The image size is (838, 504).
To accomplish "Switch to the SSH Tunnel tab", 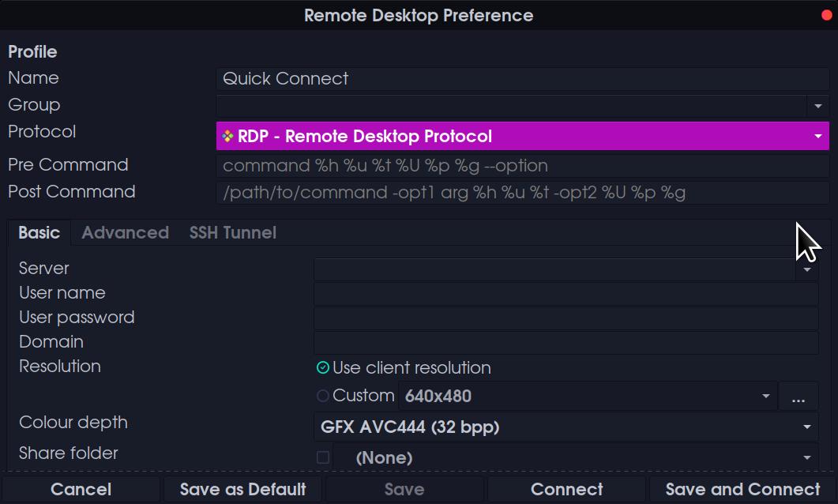I will (x=232, y=233).
